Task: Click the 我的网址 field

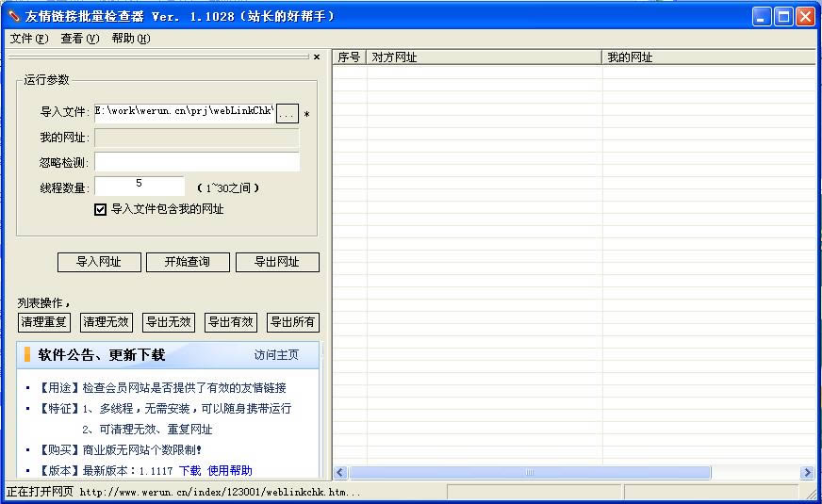Action: 197,138
